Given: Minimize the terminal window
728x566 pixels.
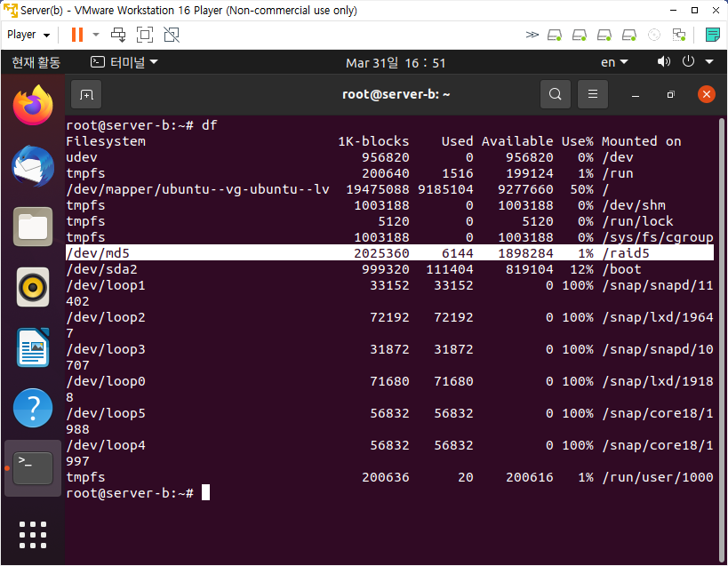Looking at the screenshot, I should 636,95.
